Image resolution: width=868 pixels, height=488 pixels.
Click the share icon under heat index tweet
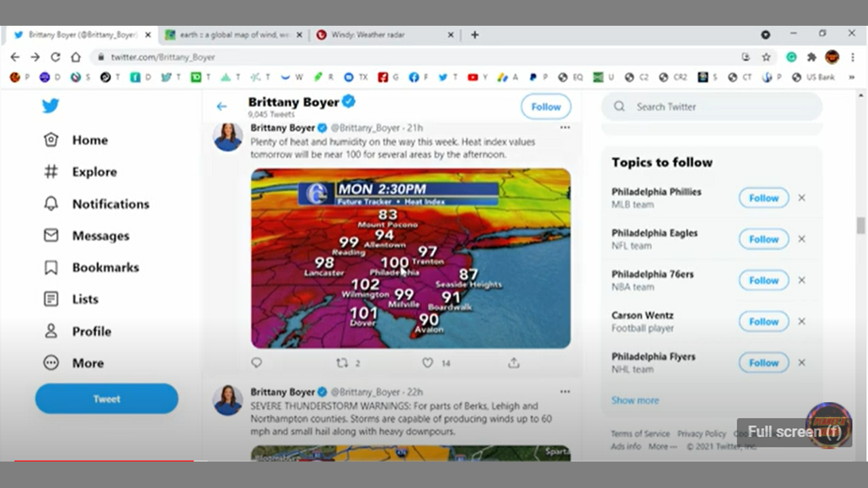pos(513,363)
